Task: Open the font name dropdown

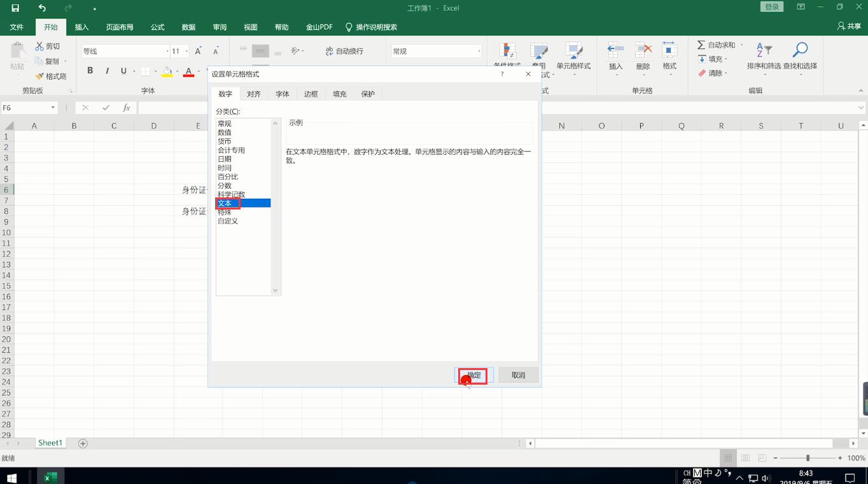Action: [167, 51]
